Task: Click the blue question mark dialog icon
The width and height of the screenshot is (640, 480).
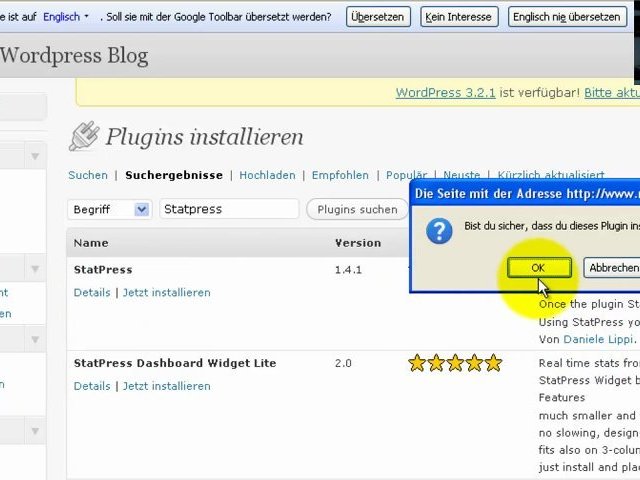Action: point(439,231)
